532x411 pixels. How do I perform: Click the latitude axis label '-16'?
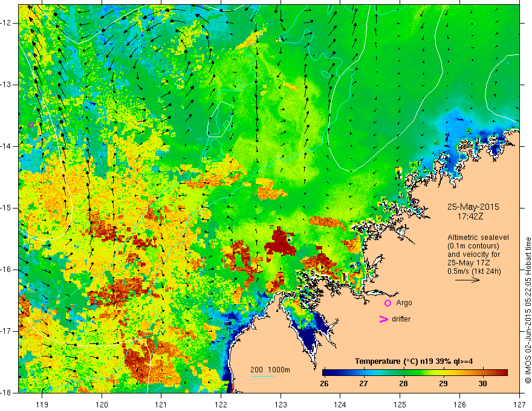tap(7, 270)
